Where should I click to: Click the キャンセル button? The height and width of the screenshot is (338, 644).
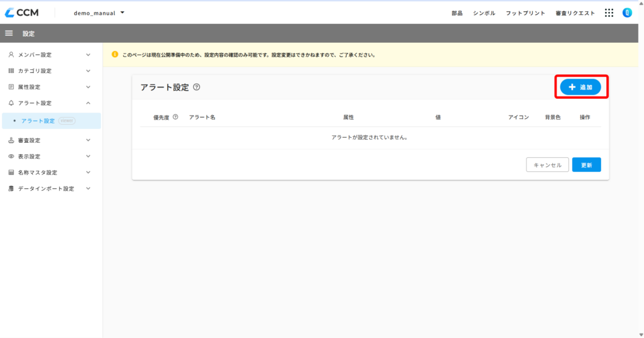tap(548, 165)
